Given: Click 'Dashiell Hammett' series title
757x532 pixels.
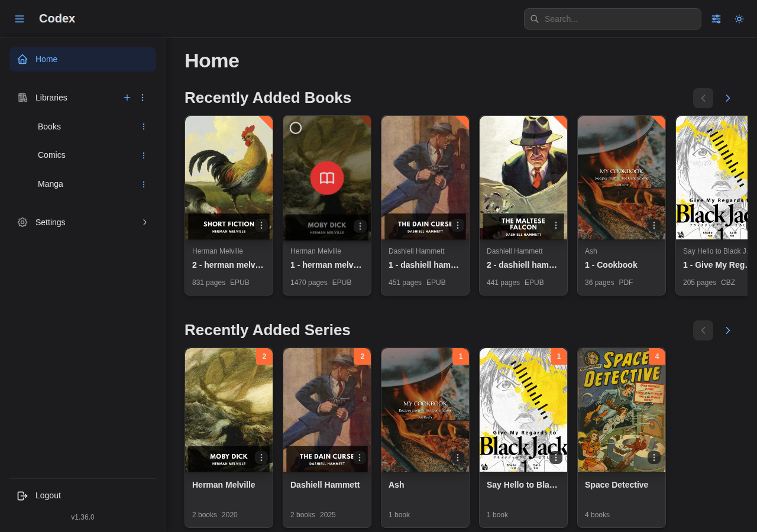Looking at the screenshot, I should [x=325, y=485].
